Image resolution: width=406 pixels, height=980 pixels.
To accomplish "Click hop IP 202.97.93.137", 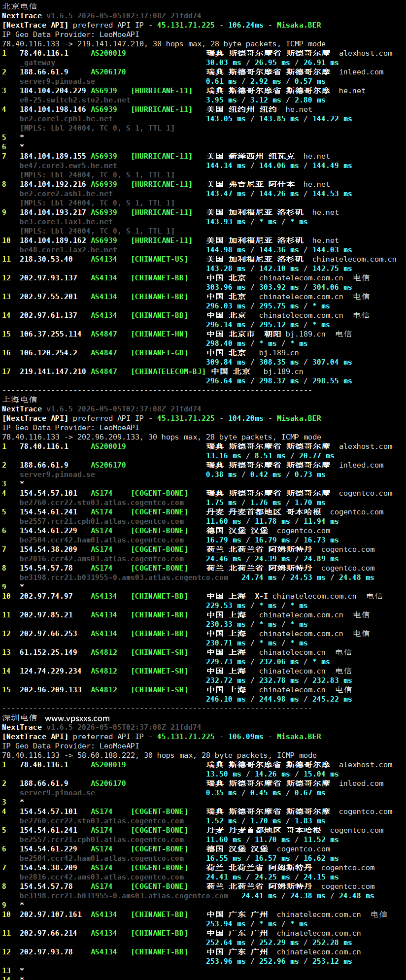I will (48, 278).
